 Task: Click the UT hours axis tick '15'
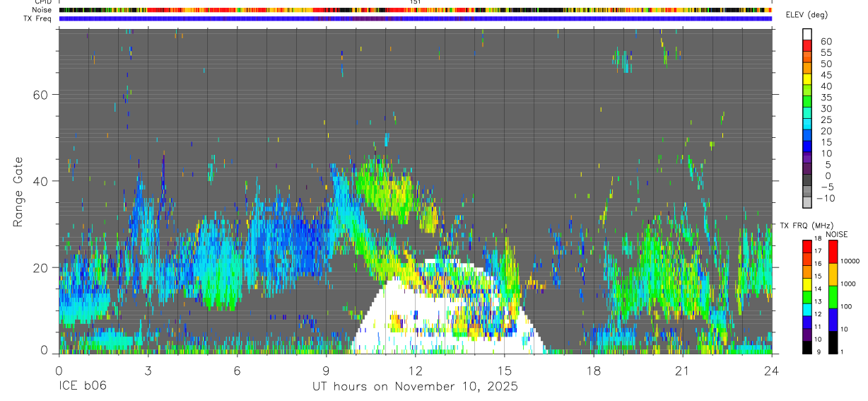pos(505,371)
